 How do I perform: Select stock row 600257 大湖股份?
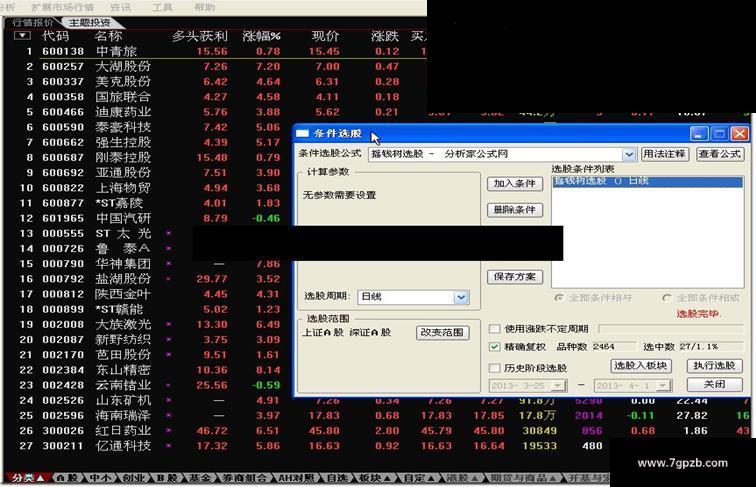(x=215, y=67)
